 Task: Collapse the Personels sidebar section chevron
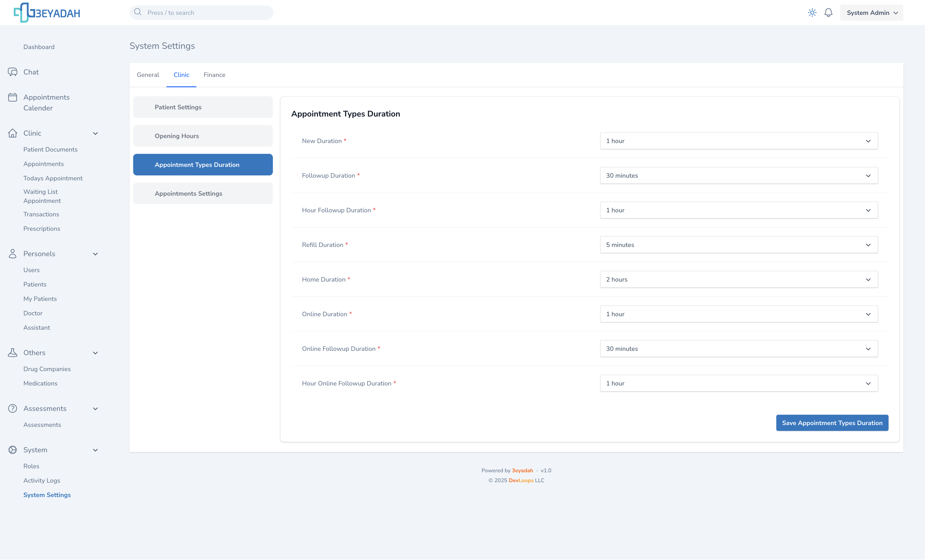click(95, 254)
